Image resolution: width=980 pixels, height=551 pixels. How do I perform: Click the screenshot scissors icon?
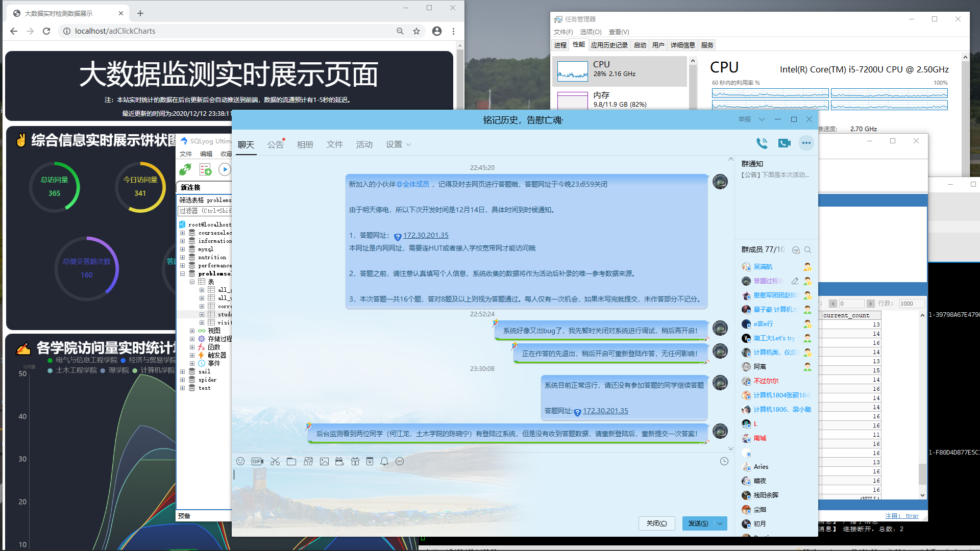(x=275, y=461)
